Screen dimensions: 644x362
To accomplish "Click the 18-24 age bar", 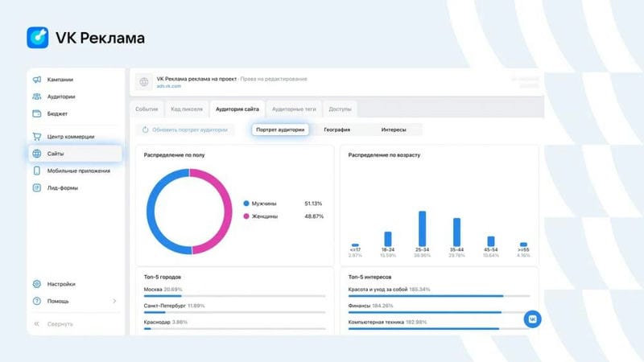I will (x=388, y=239).
